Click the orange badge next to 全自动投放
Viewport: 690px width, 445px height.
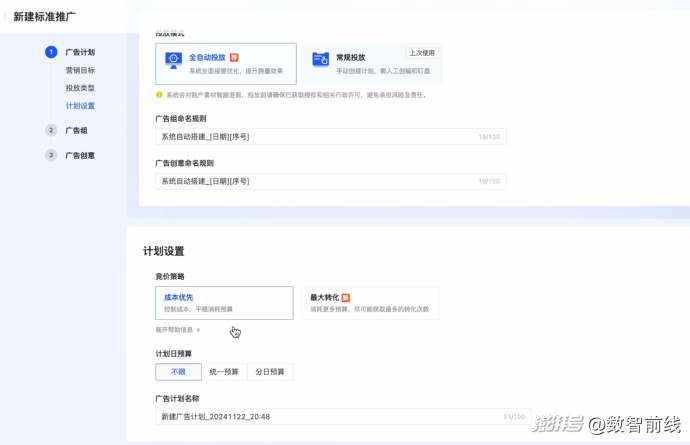click(234, 57)
